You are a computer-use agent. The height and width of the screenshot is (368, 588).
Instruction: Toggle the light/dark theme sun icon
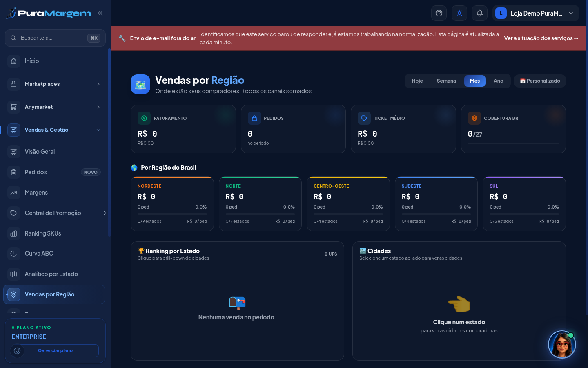459,13
